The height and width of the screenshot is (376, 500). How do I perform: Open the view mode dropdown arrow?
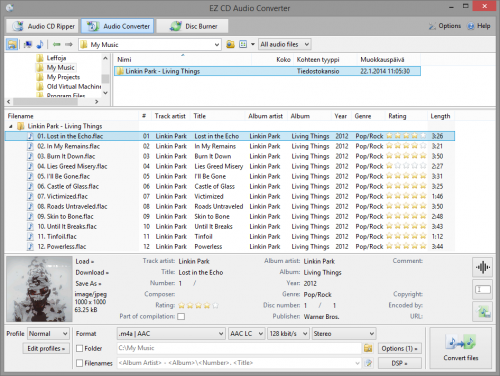tap(253, 44)
